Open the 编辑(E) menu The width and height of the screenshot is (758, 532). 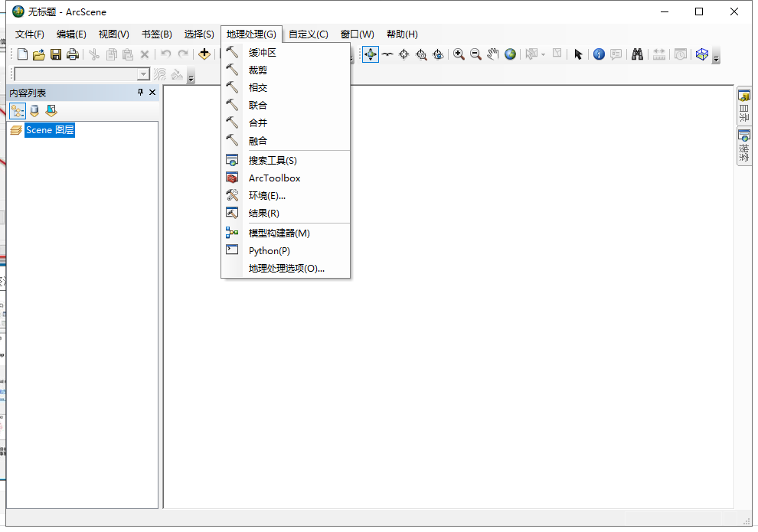click(71, 34)
